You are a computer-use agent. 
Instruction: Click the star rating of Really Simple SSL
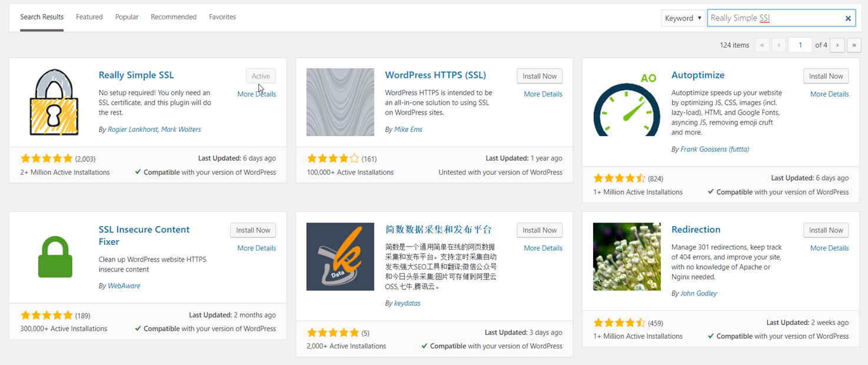46,158
